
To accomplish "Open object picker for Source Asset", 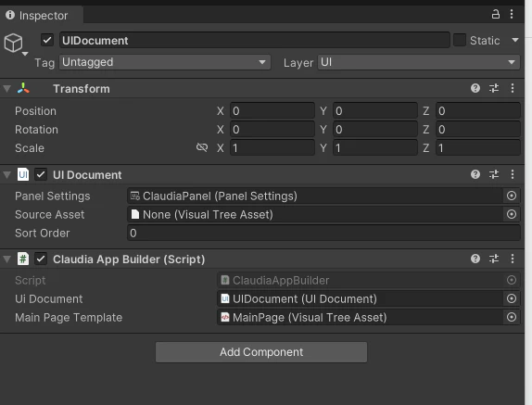I will pyautogui.click(x=512, y=214).
